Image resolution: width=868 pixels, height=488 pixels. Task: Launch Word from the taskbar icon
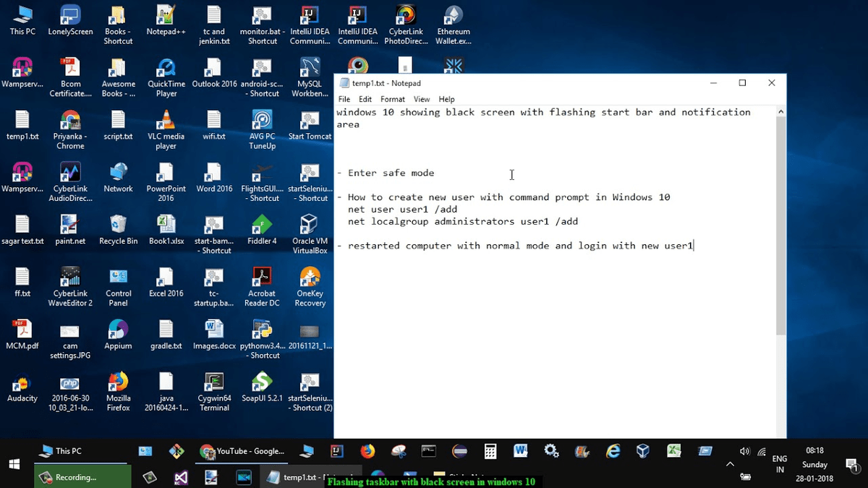[x=520, y=451]
